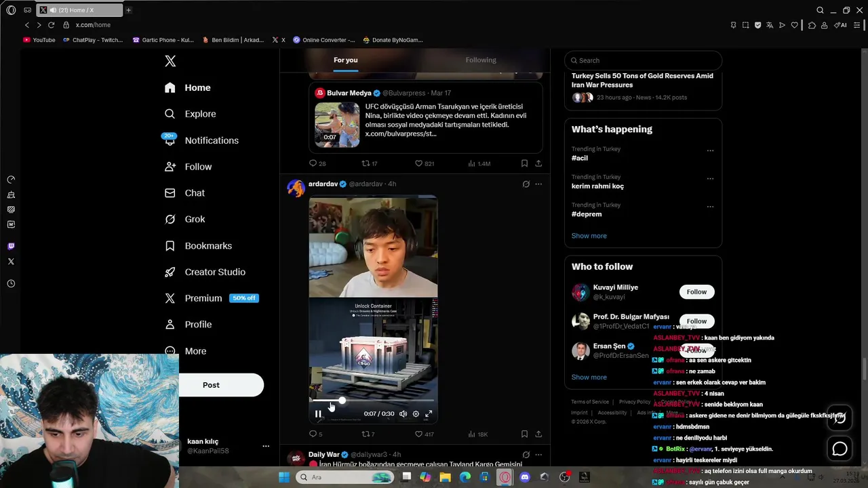Click the taskbar search box Ara

click(x=345, y=477)
